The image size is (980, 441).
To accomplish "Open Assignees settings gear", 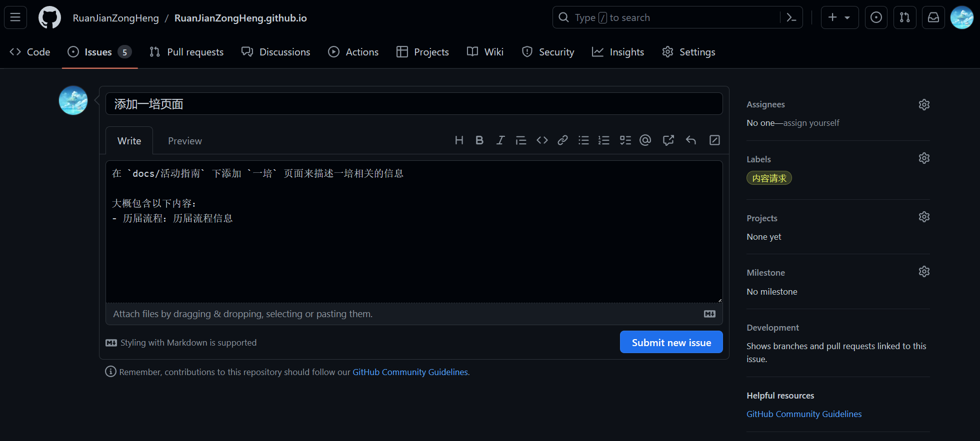I will (924, 104).
